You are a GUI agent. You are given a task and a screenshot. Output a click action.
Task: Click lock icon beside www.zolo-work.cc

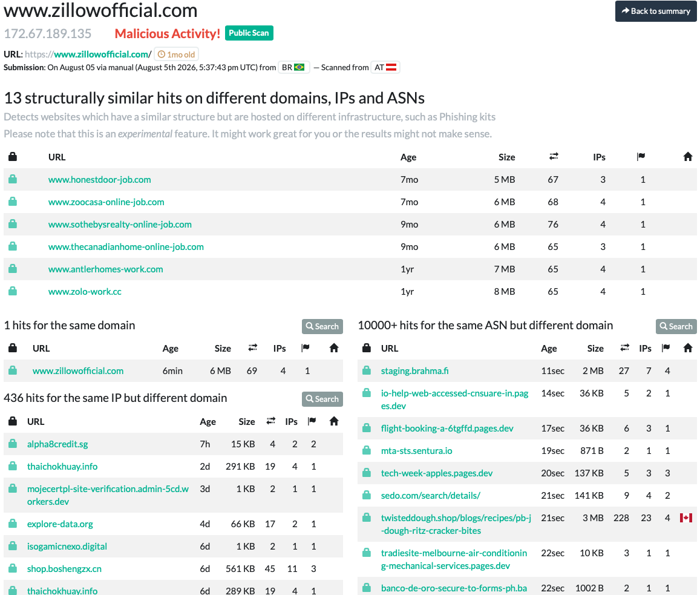(x=13, y=291)
